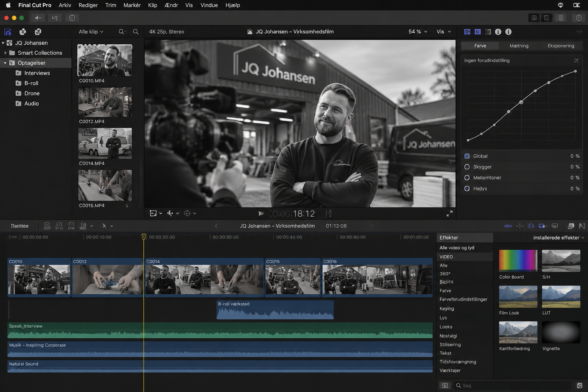This screenshot has width=588, height=392.
Task: Open the 54 % zoom dropdown
Action: (x=418, y=32)
